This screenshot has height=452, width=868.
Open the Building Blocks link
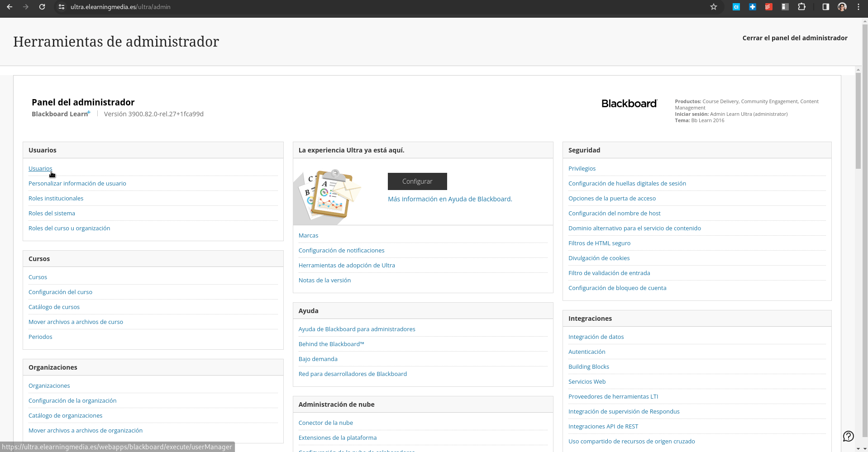pyautogui.click(x=589, y=366)
